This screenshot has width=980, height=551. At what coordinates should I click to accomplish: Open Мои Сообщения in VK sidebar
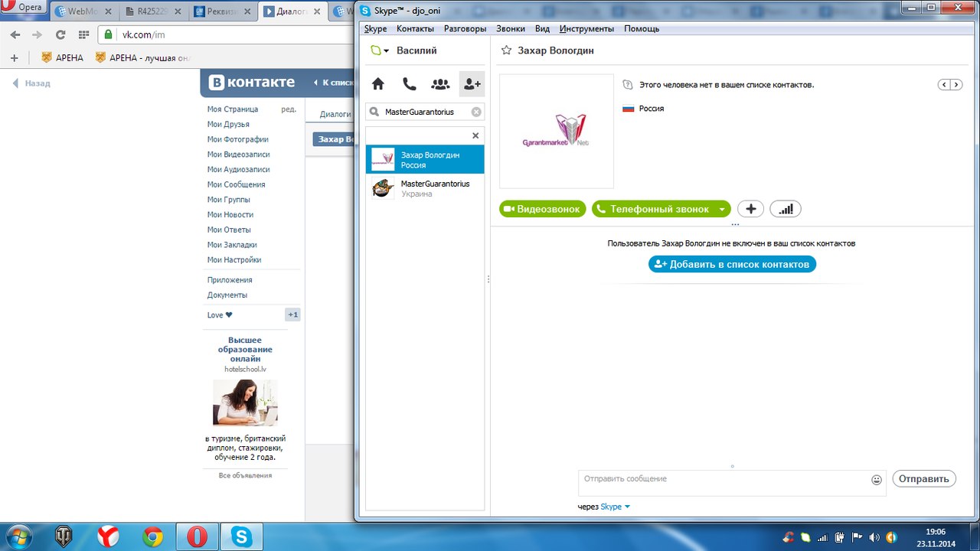click(236, 184)
